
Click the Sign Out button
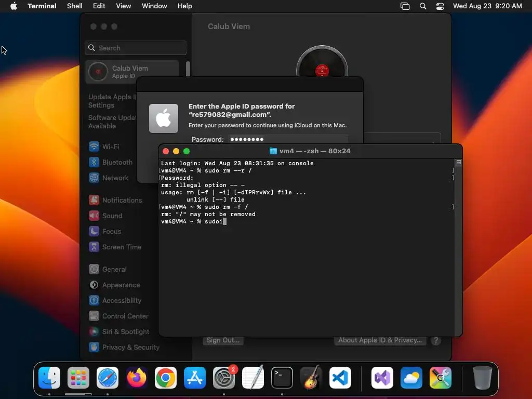223,340
